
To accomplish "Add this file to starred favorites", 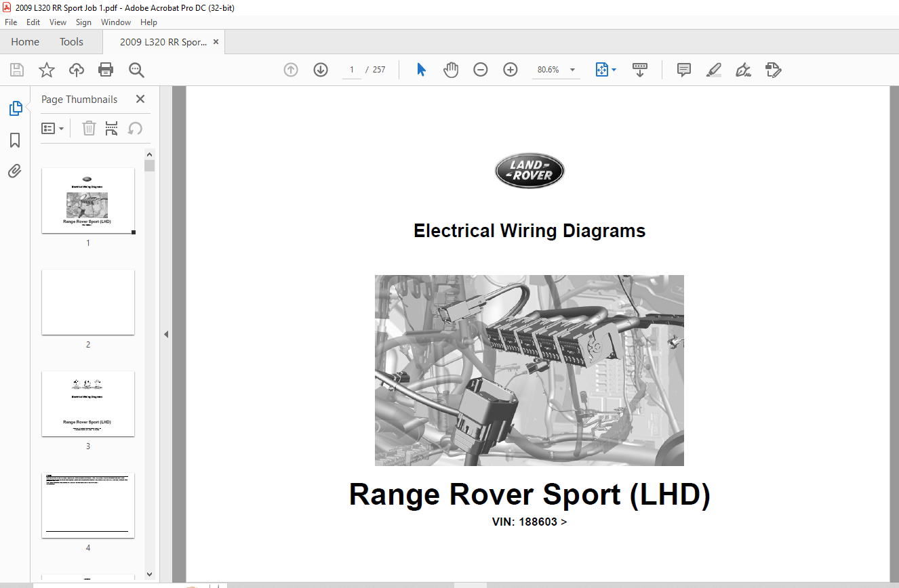I will [x=47, y=70].
